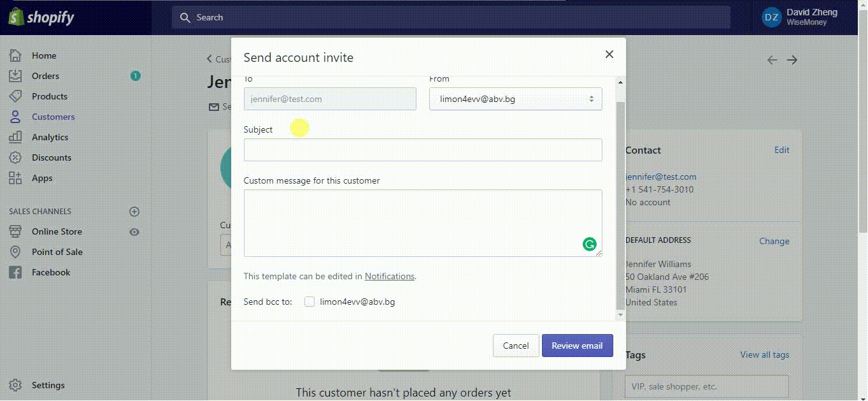The width and height of the screenshot is (868, 401).
Task: Click the Grammarly icon in message box
Action: (590, 244)
